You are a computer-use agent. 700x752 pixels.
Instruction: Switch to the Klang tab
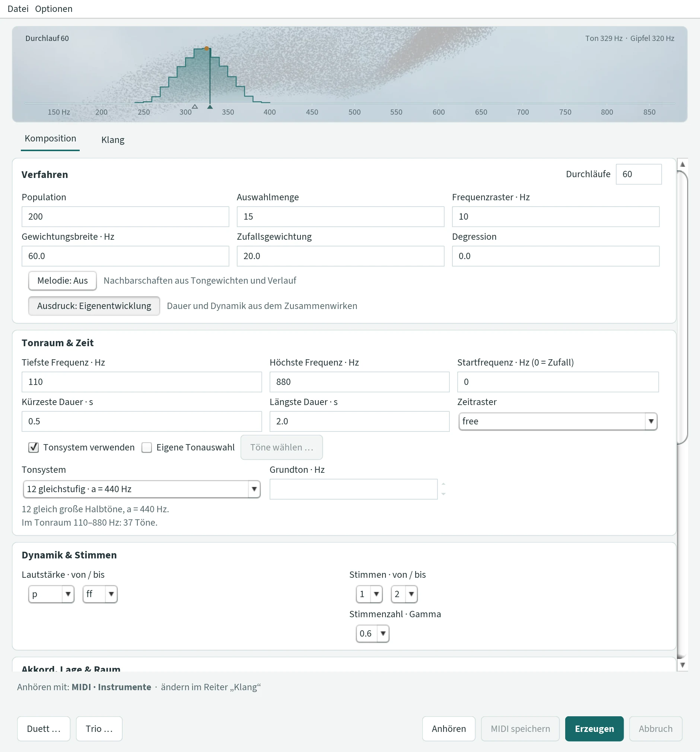click(113, 140)
